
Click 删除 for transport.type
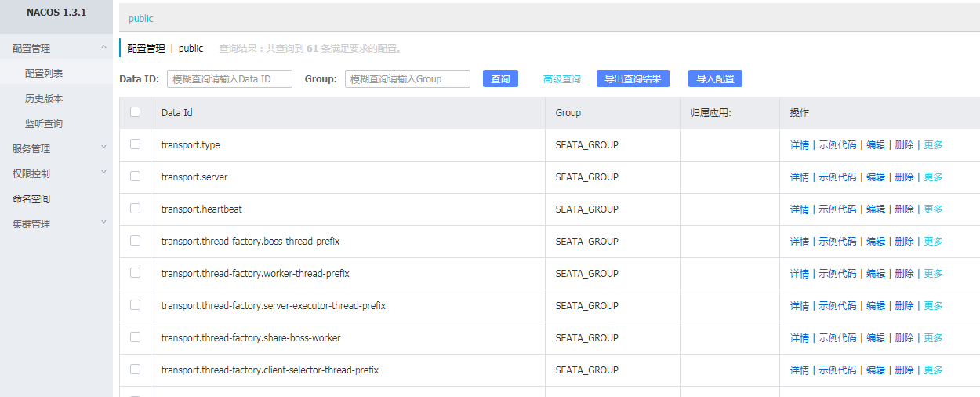[x=904, y=145]
